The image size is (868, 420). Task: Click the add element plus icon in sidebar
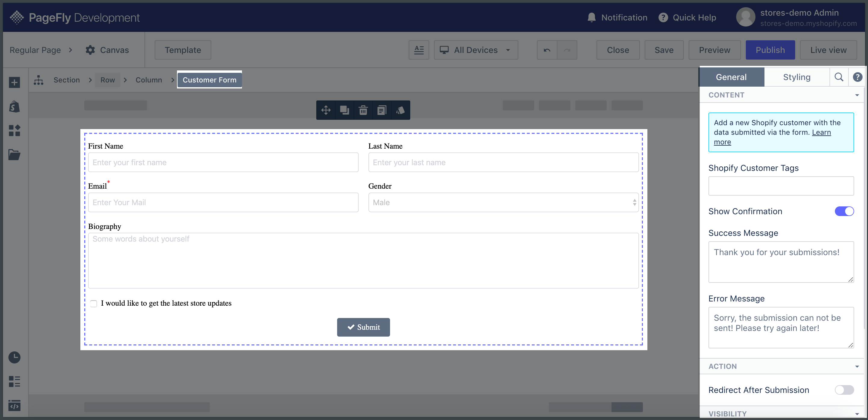14,82
